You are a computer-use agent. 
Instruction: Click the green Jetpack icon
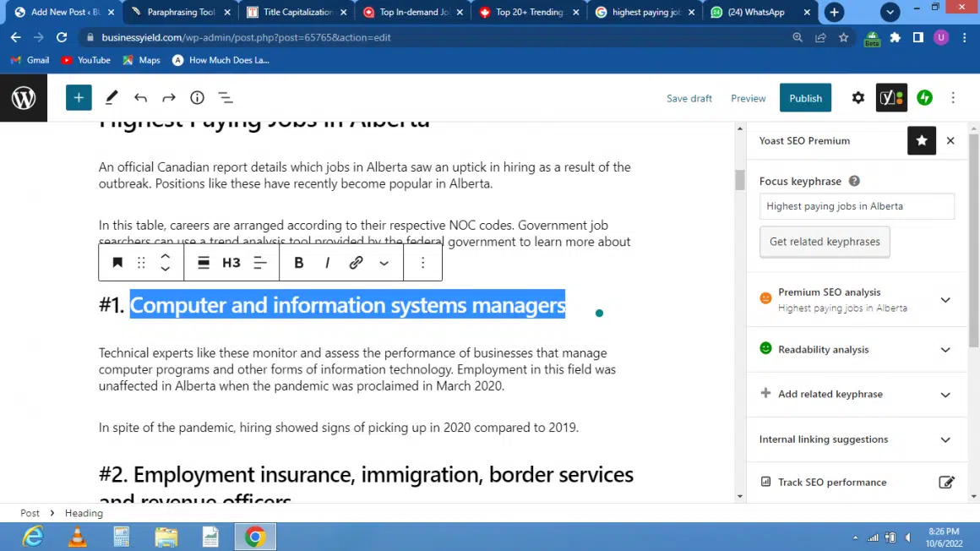(x=924, y=98)
